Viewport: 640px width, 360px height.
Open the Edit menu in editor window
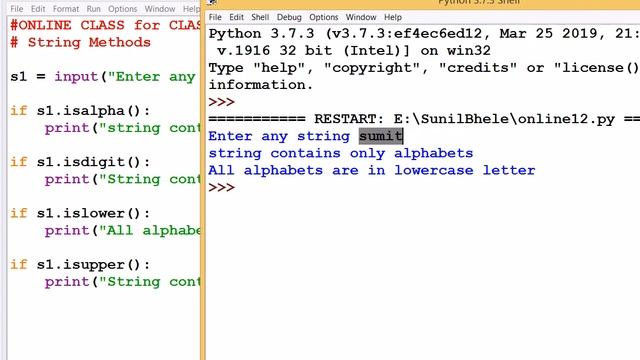[38, 9]
